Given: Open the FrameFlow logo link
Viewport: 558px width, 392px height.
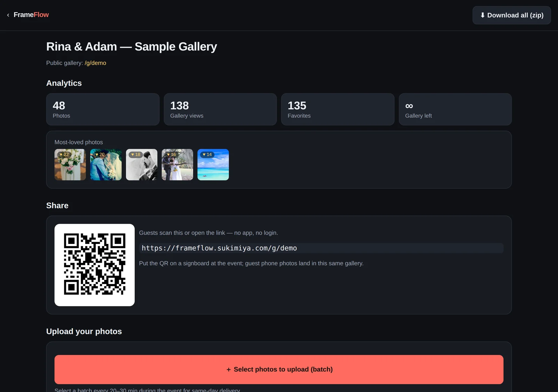Looking at the screenshot, I should tap(31, 15).
